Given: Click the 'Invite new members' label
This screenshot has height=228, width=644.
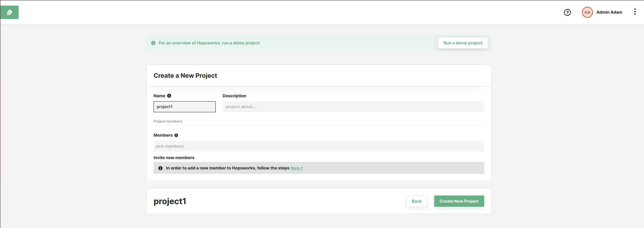Looking at the screenshot, I should (x=174, y=158).
